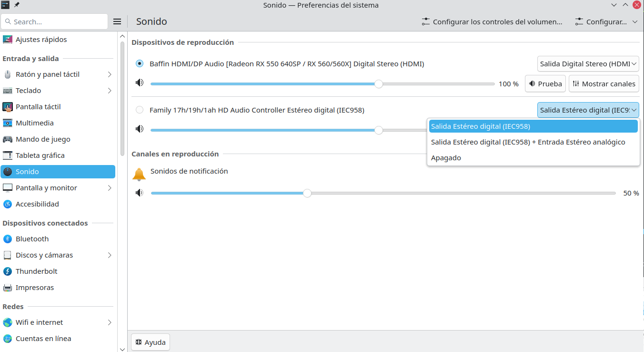
Task: Click the notification sounds volume slider handle
Action: click(307, 193)
